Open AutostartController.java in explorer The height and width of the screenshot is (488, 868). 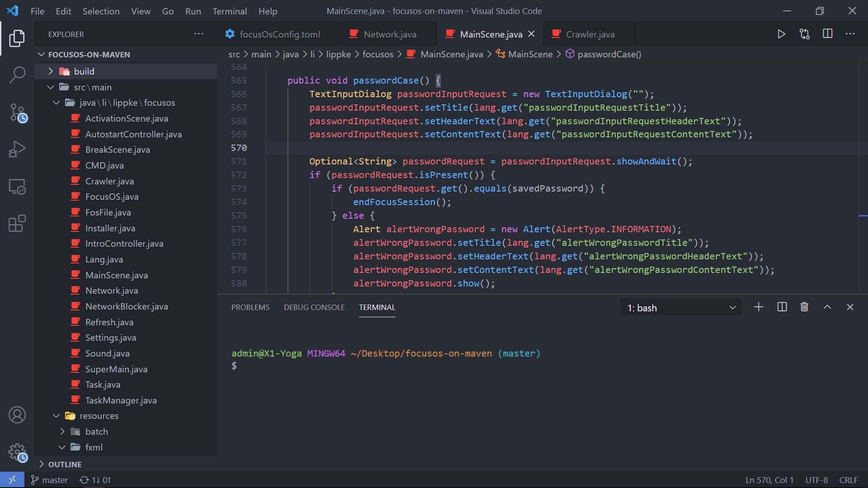[126, 134]
